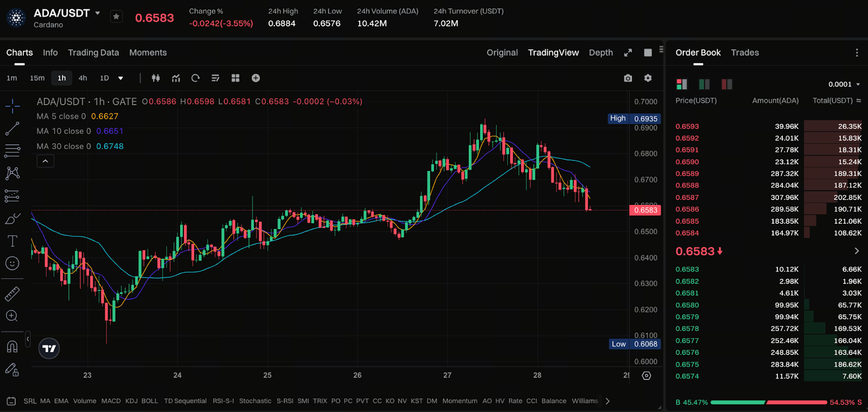Click the buy/sell ratio bar
The width and height of the screenshot is (868, 412).
(x=768, y=402)
